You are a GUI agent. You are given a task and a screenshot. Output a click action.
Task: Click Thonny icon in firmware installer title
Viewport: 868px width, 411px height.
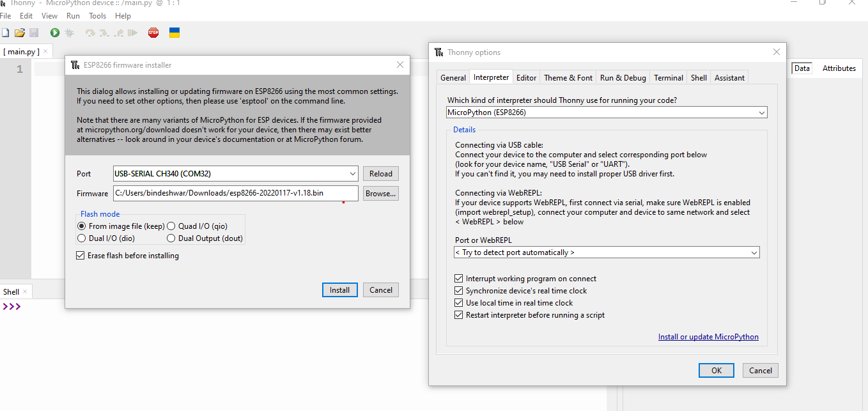pos(75,65)
